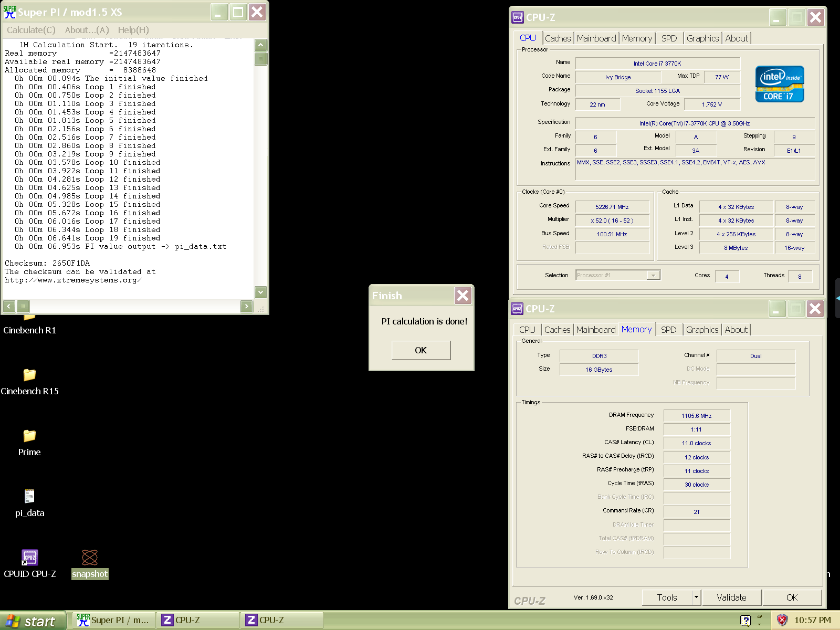Minimize the lower CPU-Z window
The image size is (840, 630).
(777, 309)
